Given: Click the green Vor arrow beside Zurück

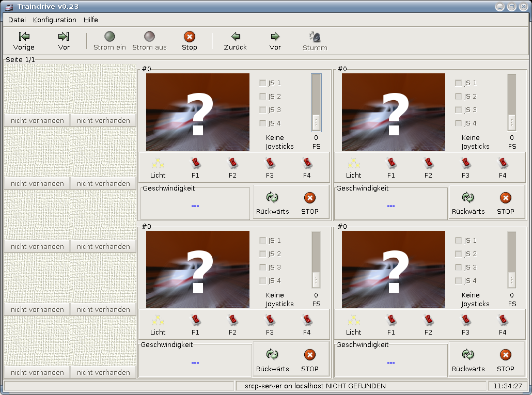Looking at the screenshot, I should coord(275,37).
